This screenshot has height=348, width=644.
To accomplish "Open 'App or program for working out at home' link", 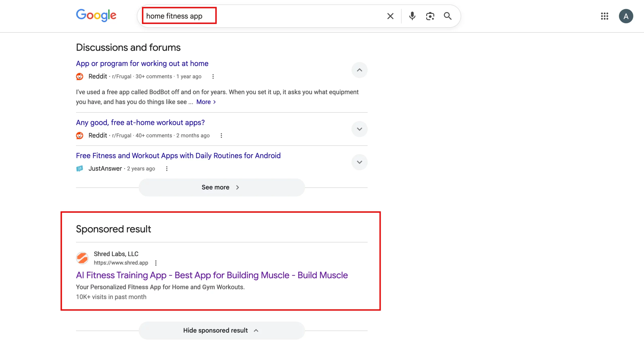I will coord(142,63).
